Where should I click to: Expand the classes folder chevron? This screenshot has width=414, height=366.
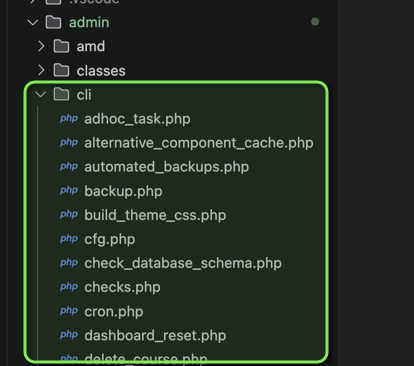[41, 70]
